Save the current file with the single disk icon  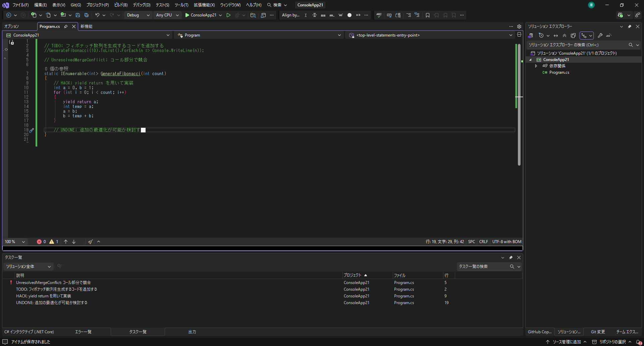78,15
